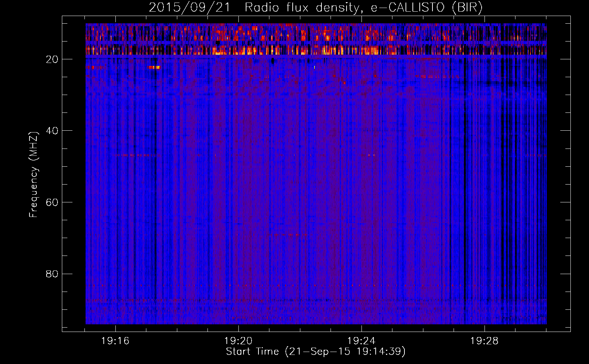Screen dimensions: 589x364
Task: Click the 60 MHz frequency tick label
Action: [x=52, y=202]
